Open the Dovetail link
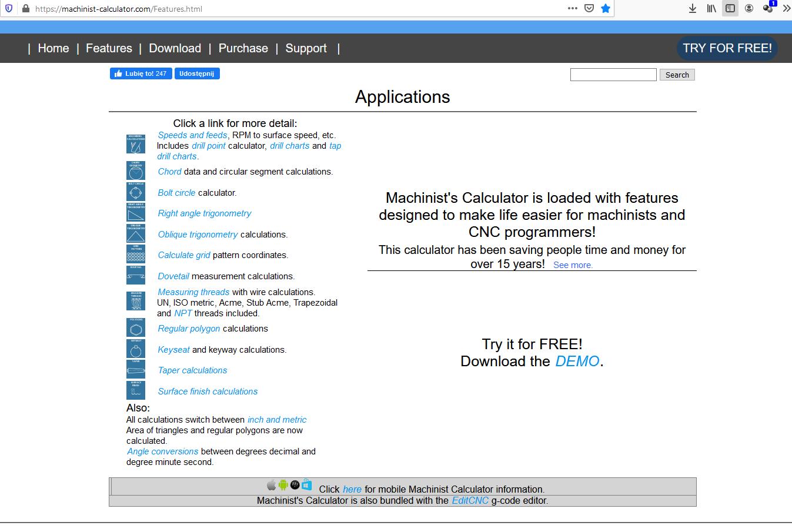The width and height of the screenshot is (792, 532). (x=173, y=276)
